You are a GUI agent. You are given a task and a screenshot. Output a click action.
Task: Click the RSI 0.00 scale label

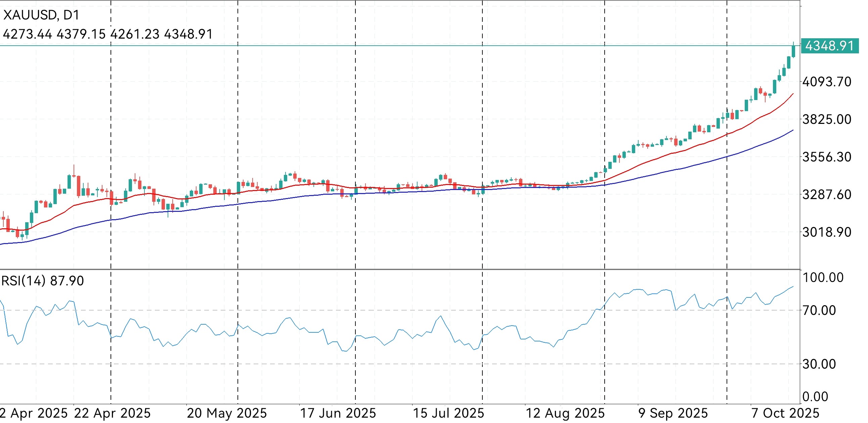click(815, 397)
